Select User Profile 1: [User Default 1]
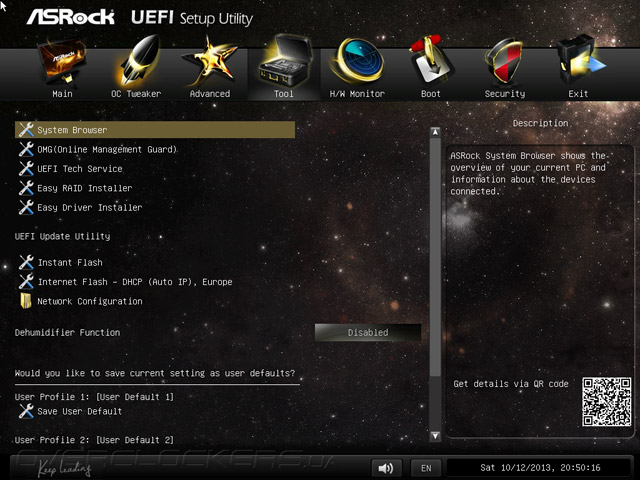This screenshot has width=640, height=480. [x=94, y=397]
